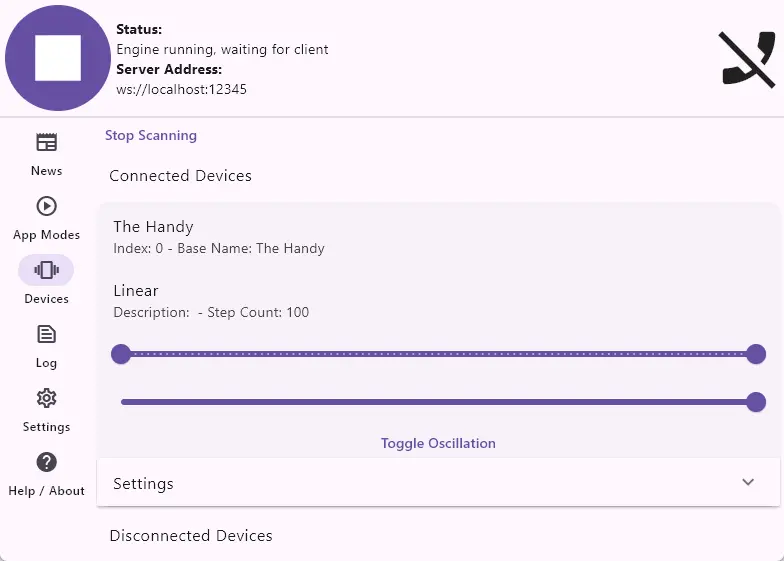784x561 pixels.
Task: Click left handle of range slider
Action: [x=121, y=354]
